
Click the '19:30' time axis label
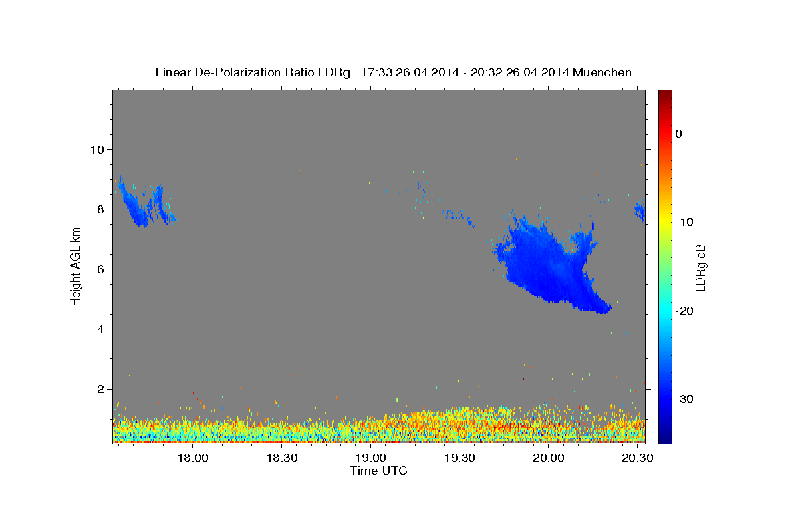(x=460, y=458)
